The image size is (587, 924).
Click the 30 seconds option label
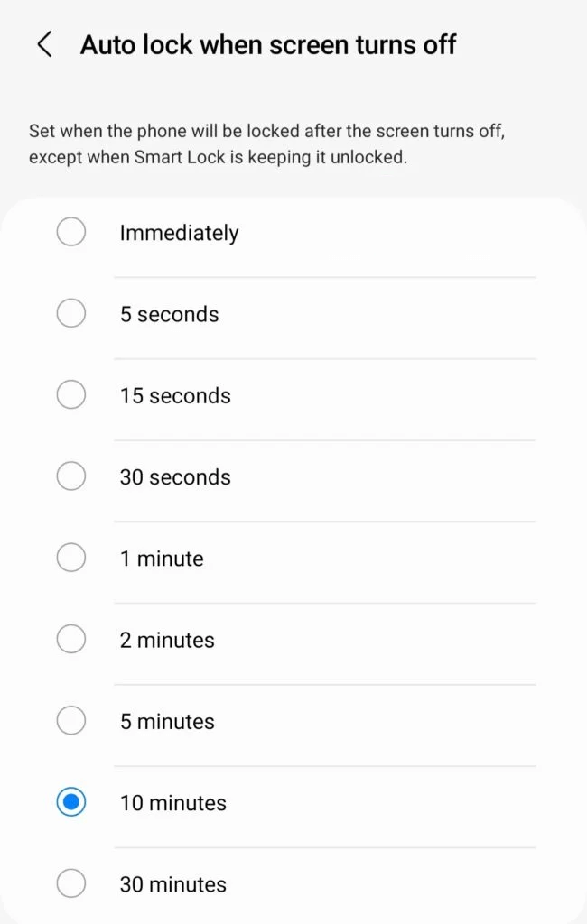coord(175,476)
